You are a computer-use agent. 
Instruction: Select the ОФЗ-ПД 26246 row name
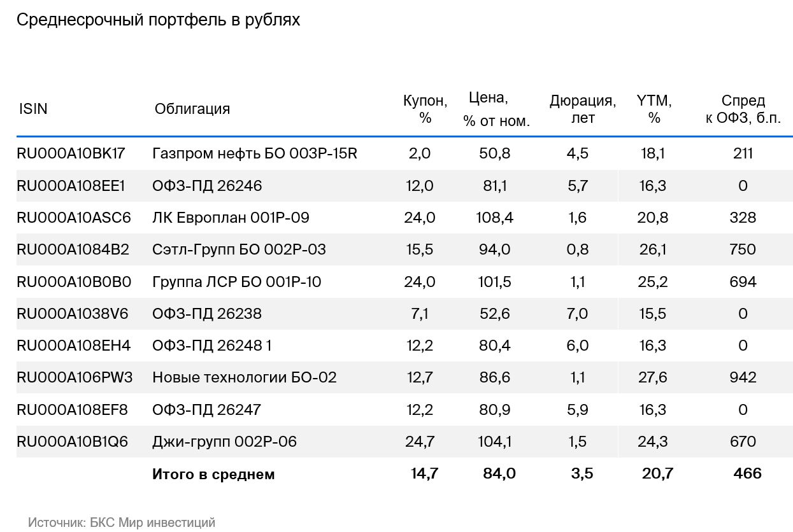point(207,186)
